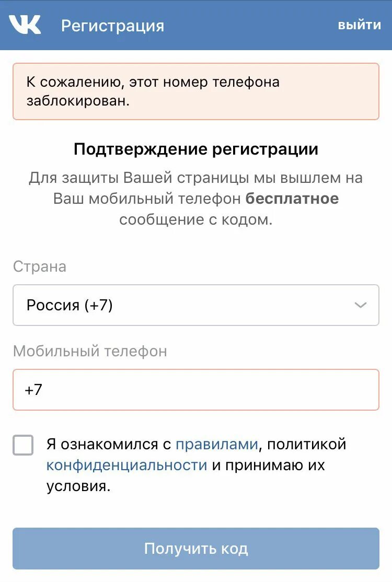This screenshot has width=392, height=582.
Task: Open the 'конфиденциальности' privacy policy link
Action: tap(127, 465)
